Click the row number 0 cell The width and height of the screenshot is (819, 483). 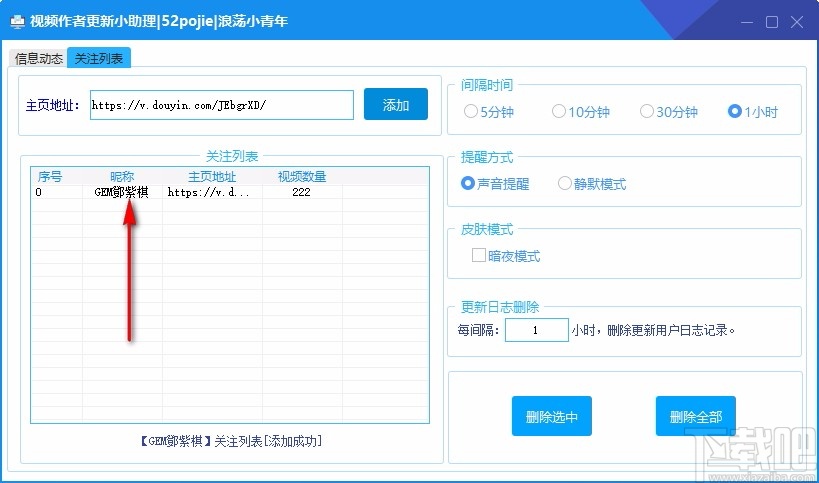(39, 192)
